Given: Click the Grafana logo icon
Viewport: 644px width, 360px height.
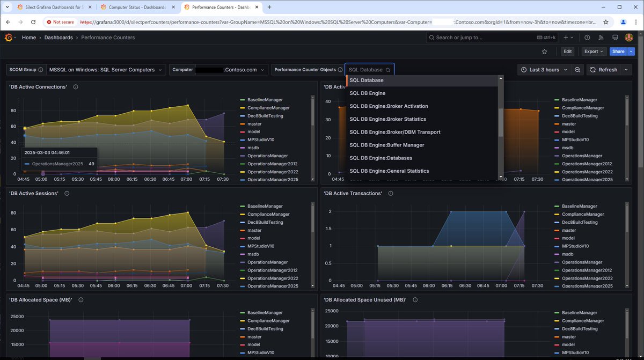Looking at the screenshot, I should tap(8, 38).
